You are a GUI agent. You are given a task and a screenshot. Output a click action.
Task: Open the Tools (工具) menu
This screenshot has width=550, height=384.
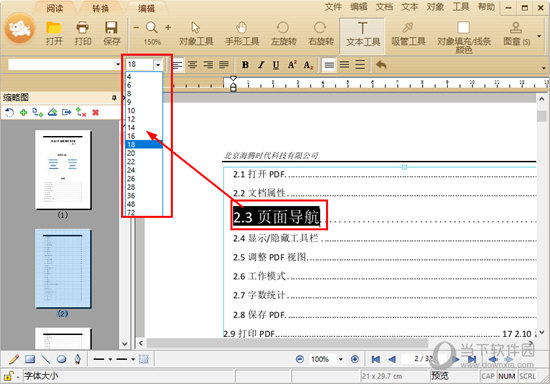461,7
